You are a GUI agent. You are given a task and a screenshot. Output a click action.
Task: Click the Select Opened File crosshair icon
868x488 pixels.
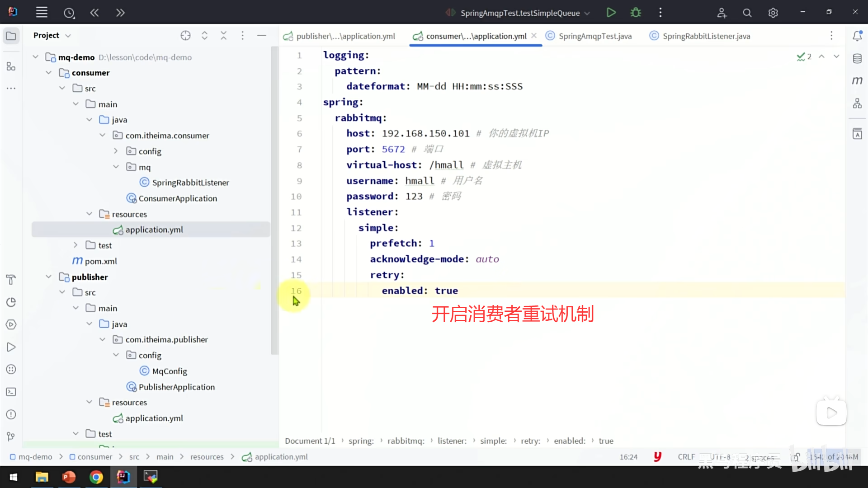tap(185, 36)
